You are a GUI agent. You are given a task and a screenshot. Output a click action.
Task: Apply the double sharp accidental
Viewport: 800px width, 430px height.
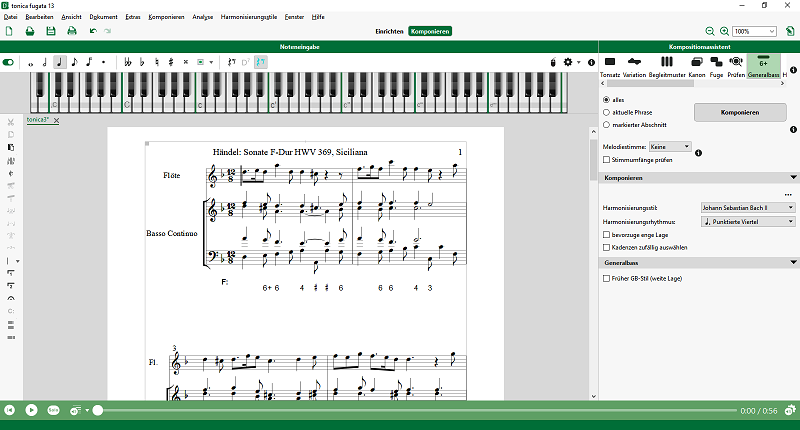(x=186, y=62)
